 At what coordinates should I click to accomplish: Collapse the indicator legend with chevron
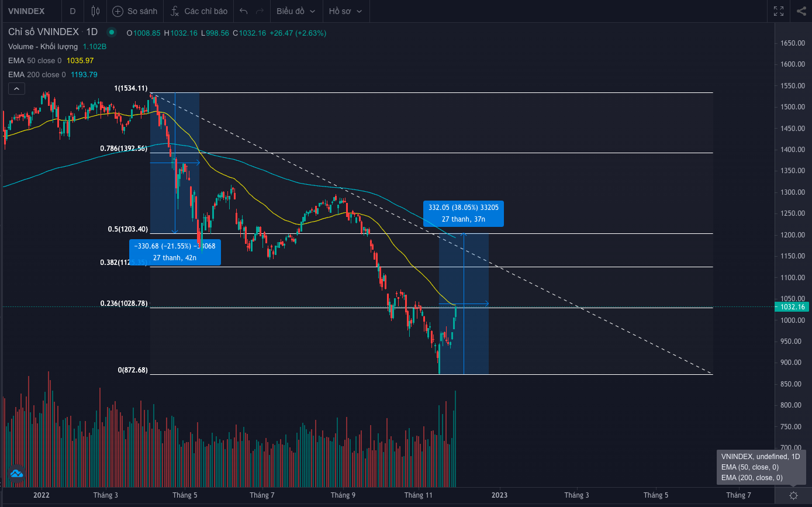pyautogui.click(x=16, y=88)
